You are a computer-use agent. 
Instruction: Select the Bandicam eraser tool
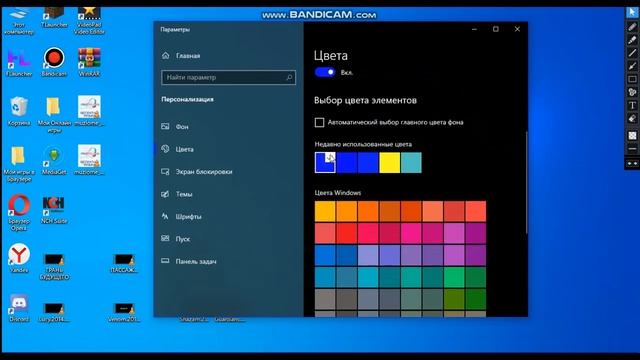point(632,118)
